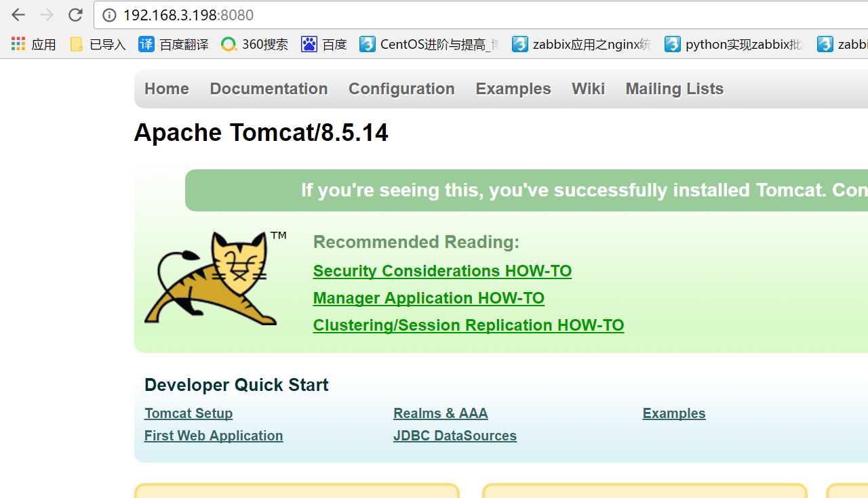Open First Web Application link
868x498 pixels.
(214, 436)
